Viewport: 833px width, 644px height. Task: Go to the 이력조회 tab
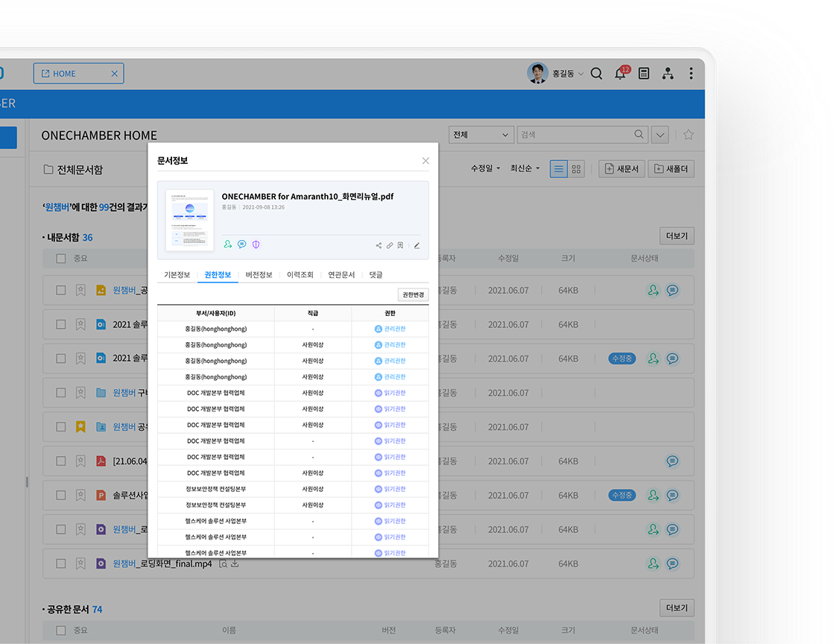pos(300,275)
